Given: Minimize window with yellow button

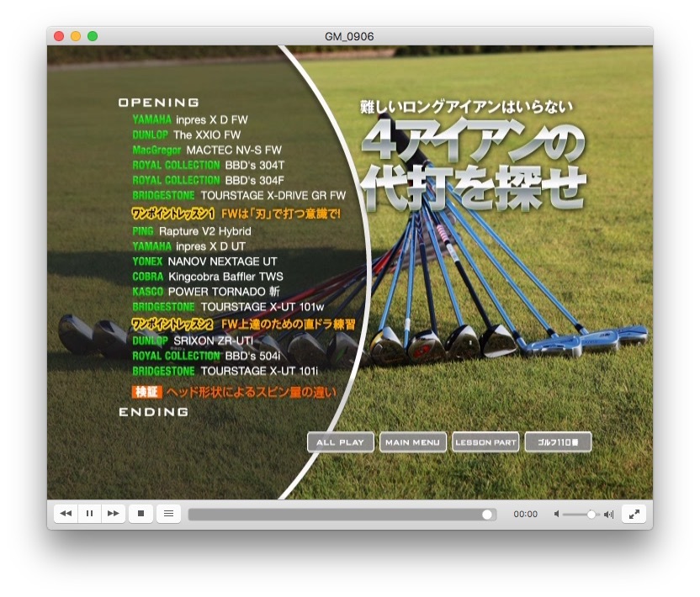Looking at the screenshot, I should click(x=76, y=36).
